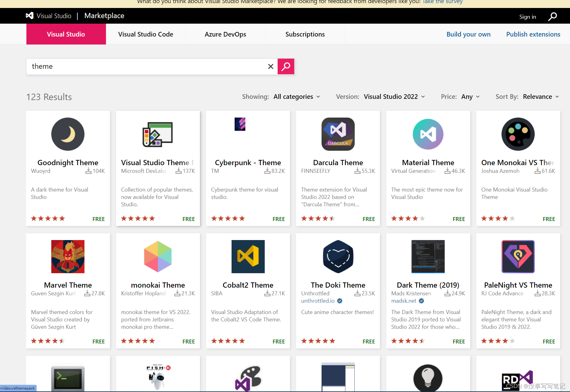The height and width of the screenshot is (392, 570).
Task: Open the Material Theme icon
Action: click(x=428, y=134)
